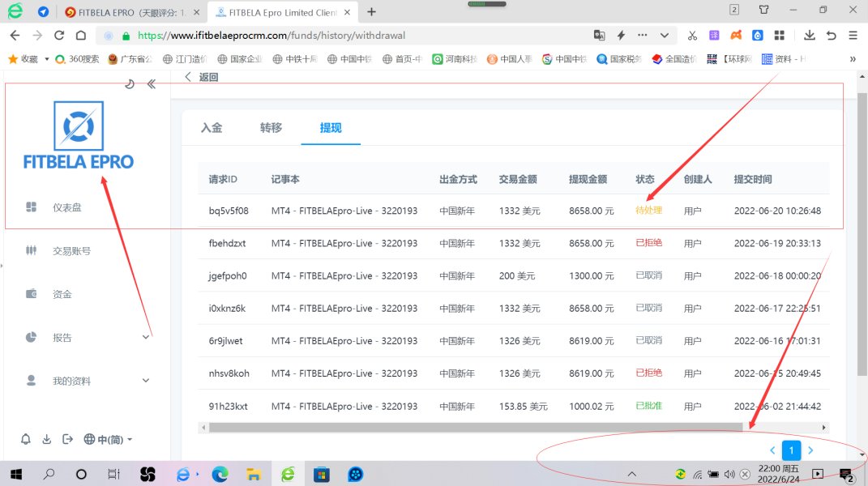Switch to the 入金 deposit tab

click(212, 128)
